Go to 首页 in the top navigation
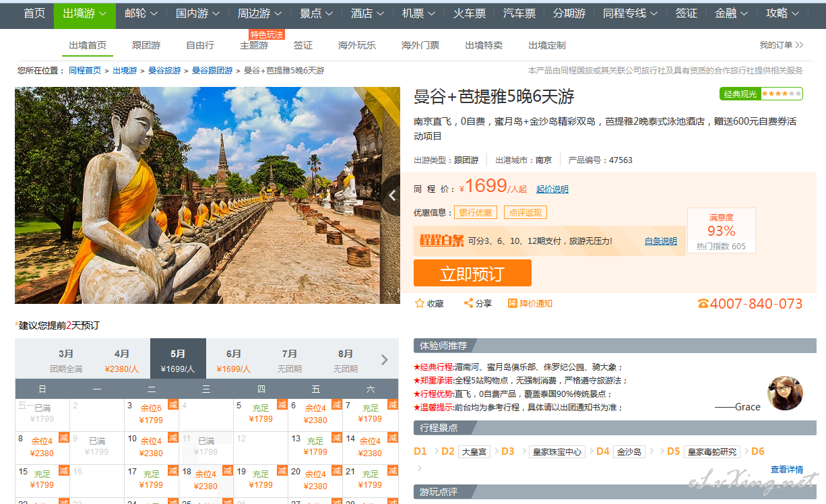 pos(34,13)
